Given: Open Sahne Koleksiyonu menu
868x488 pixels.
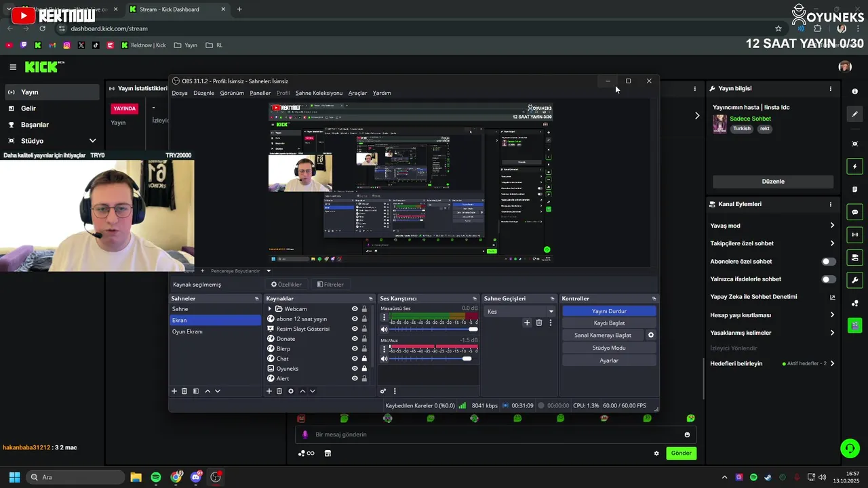Looking at the screenshot, I should pyautogui.click(x=319, y=93).
